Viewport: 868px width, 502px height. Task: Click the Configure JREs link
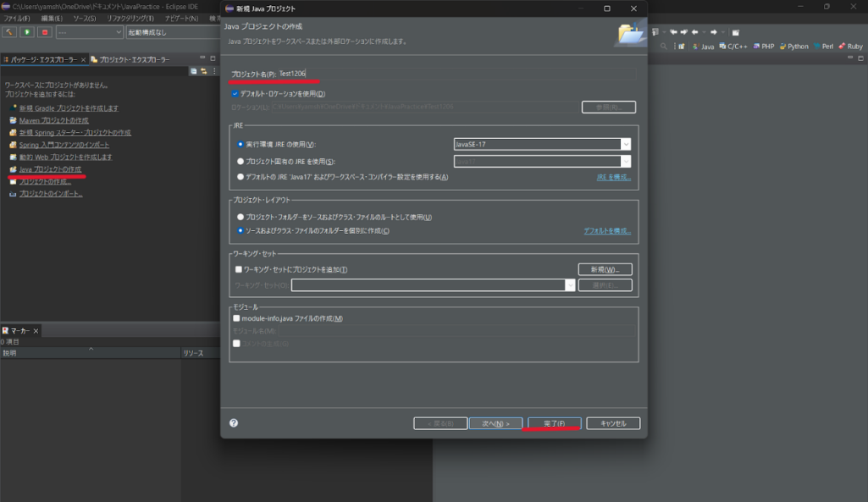[613, 177]
